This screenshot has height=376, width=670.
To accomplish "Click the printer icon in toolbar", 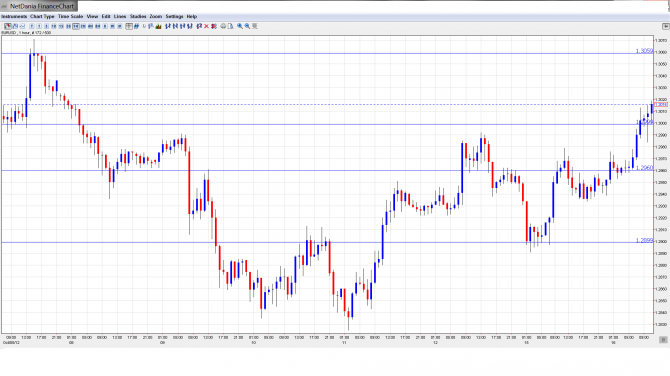I will pos(223,26).
